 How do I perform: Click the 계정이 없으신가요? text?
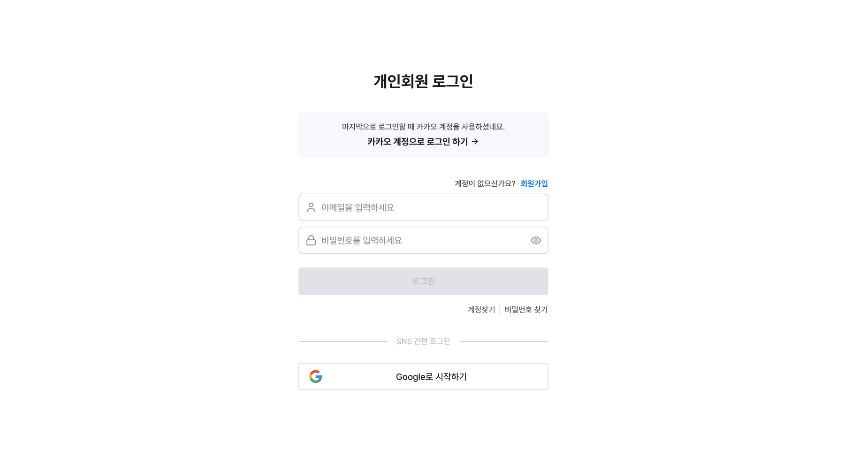(x=485, y=183)
